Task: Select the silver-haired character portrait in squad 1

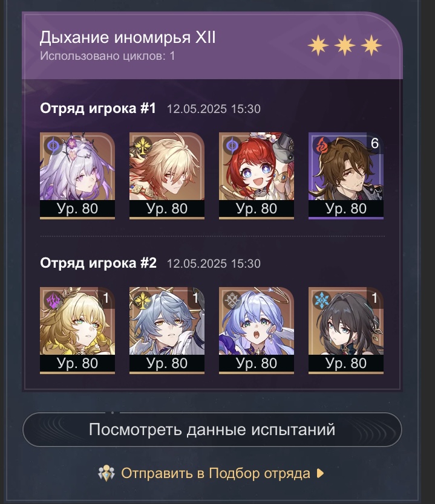Action: tap(77, 175)
